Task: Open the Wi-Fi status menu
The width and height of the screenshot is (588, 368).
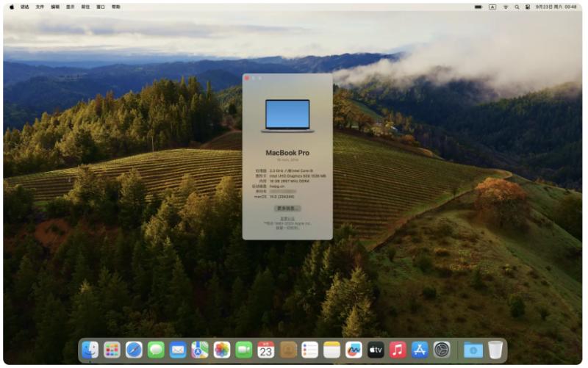Action: 506,7
